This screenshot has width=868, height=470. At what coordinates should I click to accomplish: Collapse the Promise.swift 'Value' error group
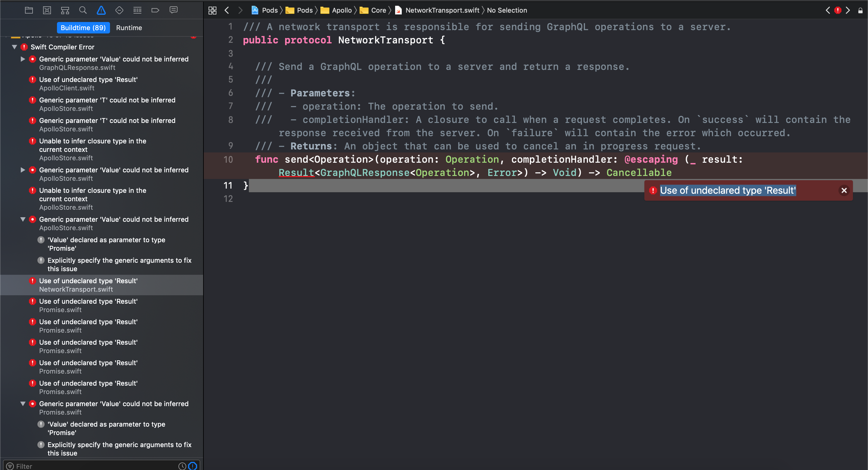click(x=23, y=404)
